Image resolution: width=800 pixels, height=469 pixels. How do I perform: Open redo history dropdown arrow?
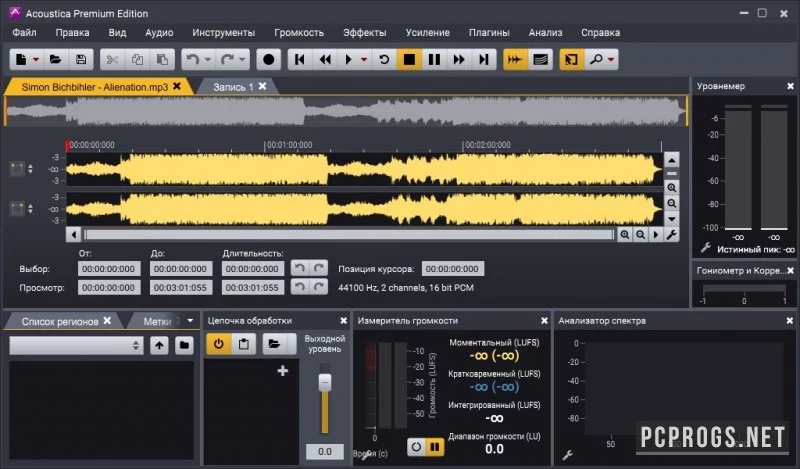click(x=242, y=60)
